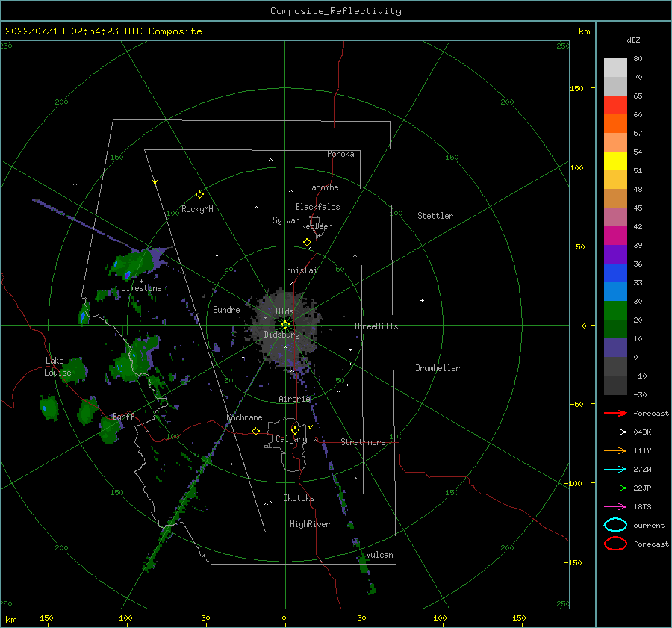Viewport: 672px width, 628px height.
Task: Click the Strathmore label
Action: coord(363,442)
